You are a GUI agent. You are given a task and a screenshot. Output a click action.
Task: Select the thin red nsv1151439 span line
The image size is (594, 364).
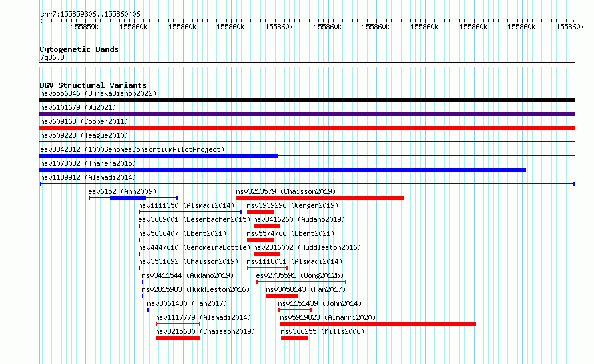295,310
